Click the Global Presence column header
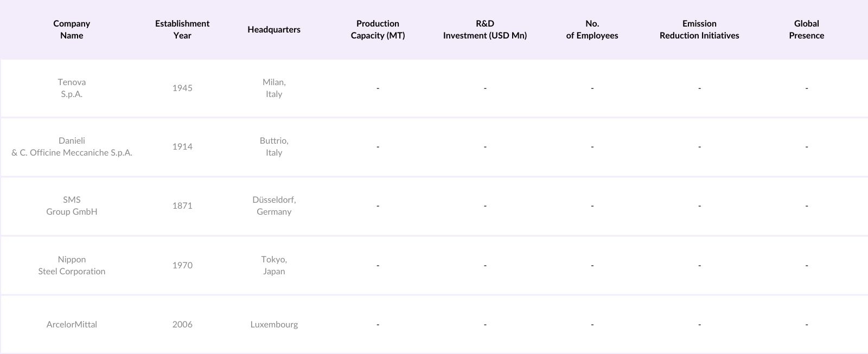 807,29
